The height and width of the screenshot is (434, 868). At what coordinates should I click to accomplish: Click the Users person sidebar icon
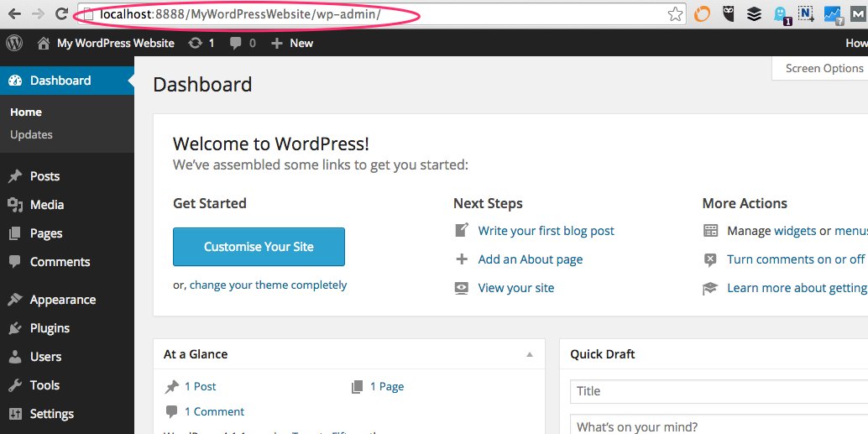15,357
